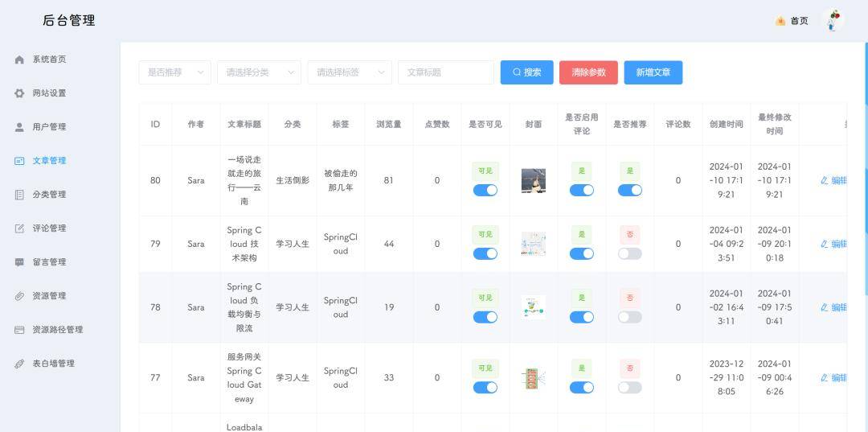This screenshot has height=432, width=868.
Task: Enable recommend switch for article 78
Action: pyautogui.click(x=630, y=317)
